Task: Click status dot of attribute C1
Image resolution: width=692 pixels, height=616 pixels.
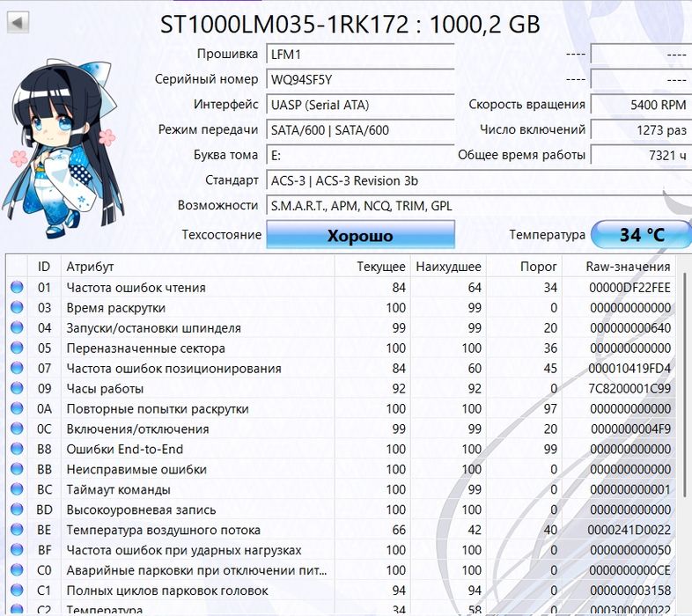Action: [x=17, y=590]
